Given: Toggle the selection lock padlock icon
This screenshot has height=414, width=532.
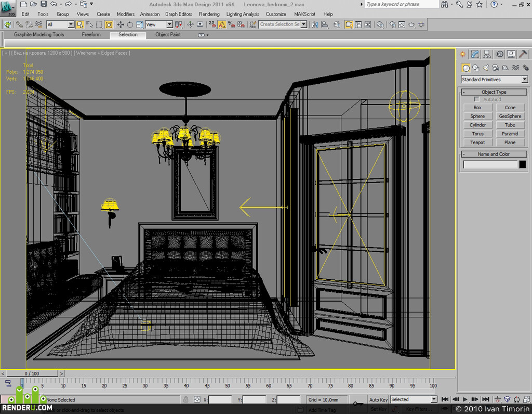Looking at the screenshot, I should (185, 399).
